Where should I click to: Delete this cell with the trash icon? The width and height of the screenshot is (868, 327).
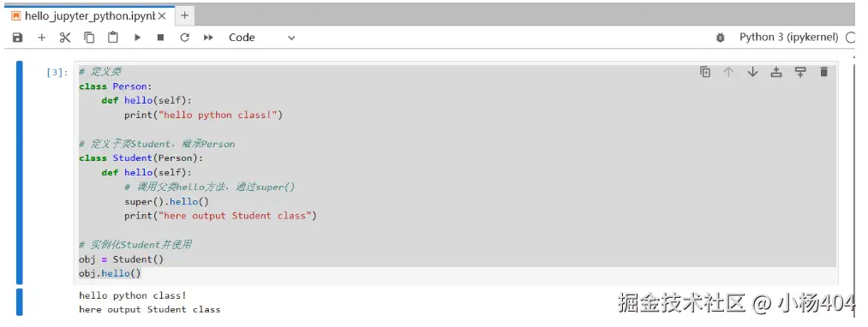(823, 72)
